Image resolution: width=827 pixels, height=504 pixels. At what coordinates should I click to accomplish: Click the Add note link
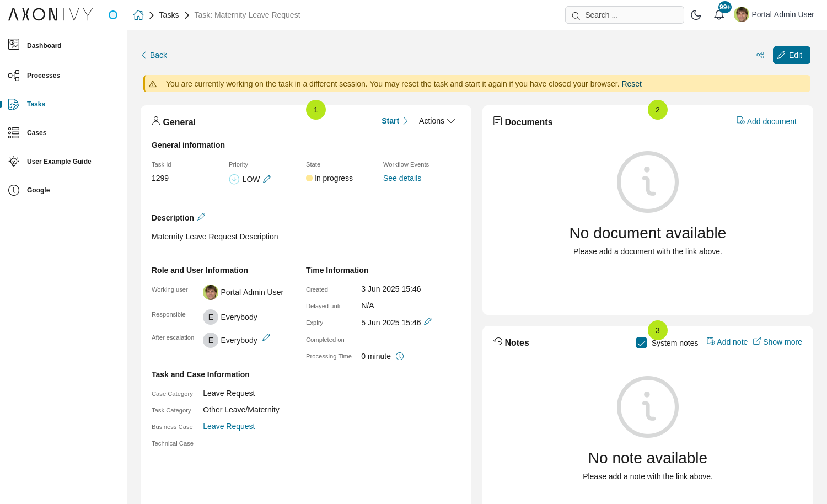coord(727,342)
